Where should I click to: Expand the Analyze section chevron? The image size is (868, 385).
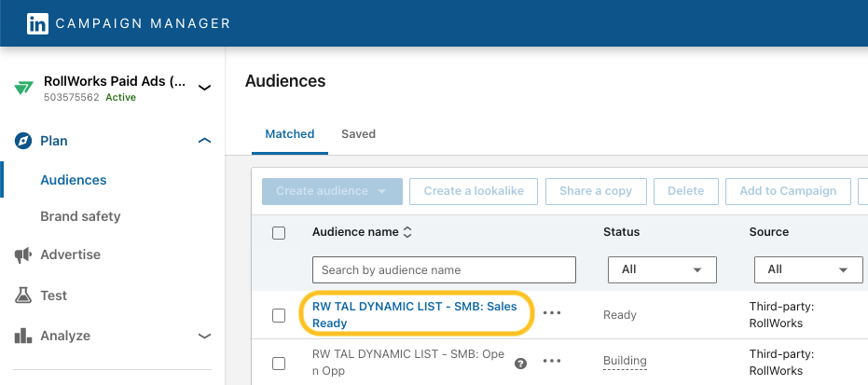click(204, 336)
